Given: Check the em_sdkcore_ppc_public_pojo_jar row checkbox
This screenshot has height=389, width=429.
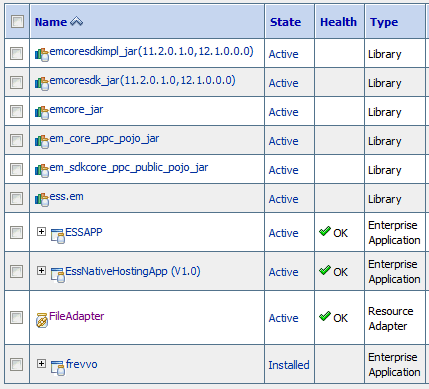Looking at the screenshot, I should pos(17,169).
